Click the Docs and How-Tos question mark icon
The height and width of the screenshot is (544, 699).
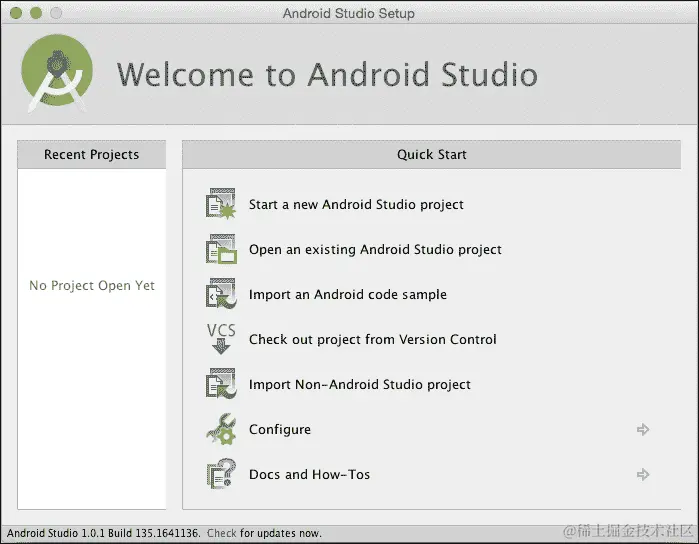coord(221,474)
